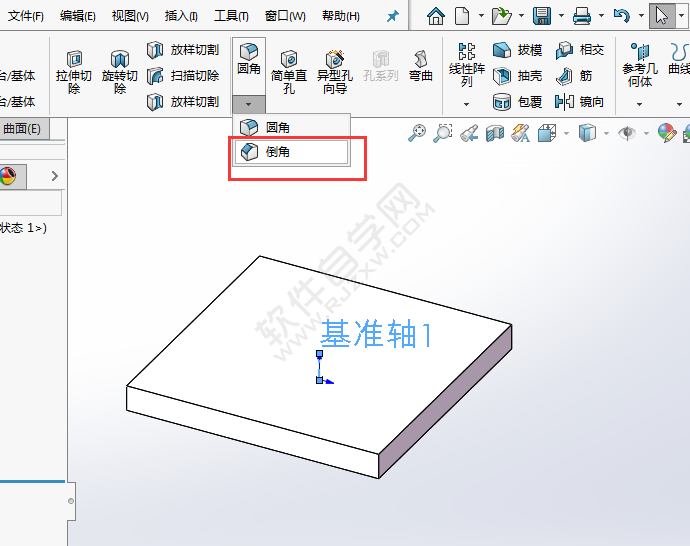690x546 pixels.
Task: Click the Home icon in top toolbar
Action: pyautogui.click(x=436, y=16)
